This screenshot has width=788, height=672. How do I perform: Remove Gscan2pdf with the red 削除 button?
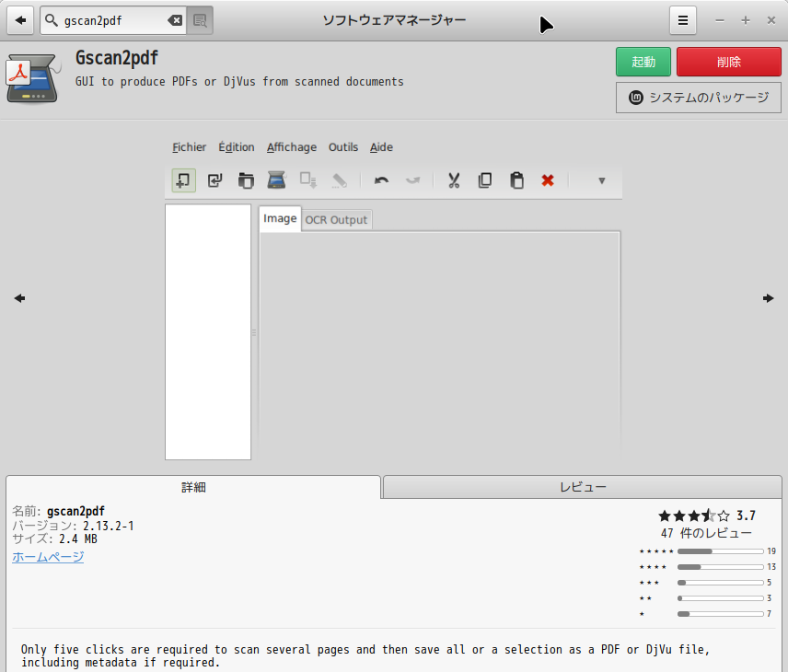coord(729,62)
